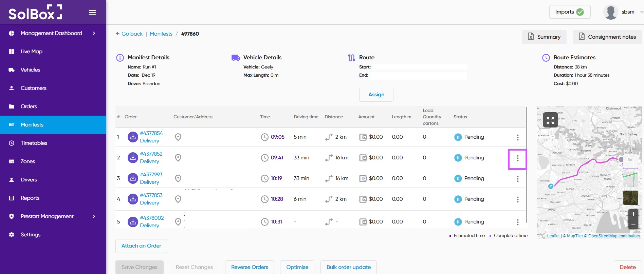The width and height of the screenshot is (644, 274).
Task: Click the user avatar icon
Action: pos(610,12)
